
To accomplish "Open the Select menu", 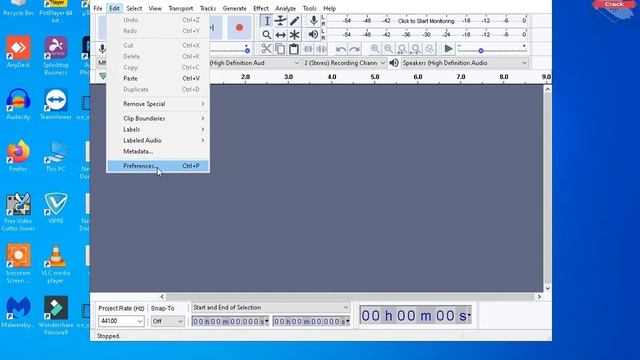I will coord(134,8).
